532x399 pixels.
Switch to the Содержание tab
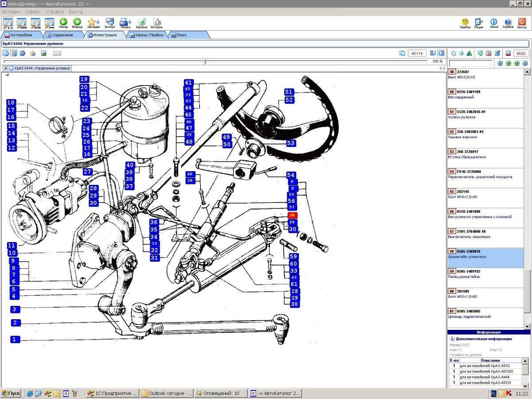[62, 35]
